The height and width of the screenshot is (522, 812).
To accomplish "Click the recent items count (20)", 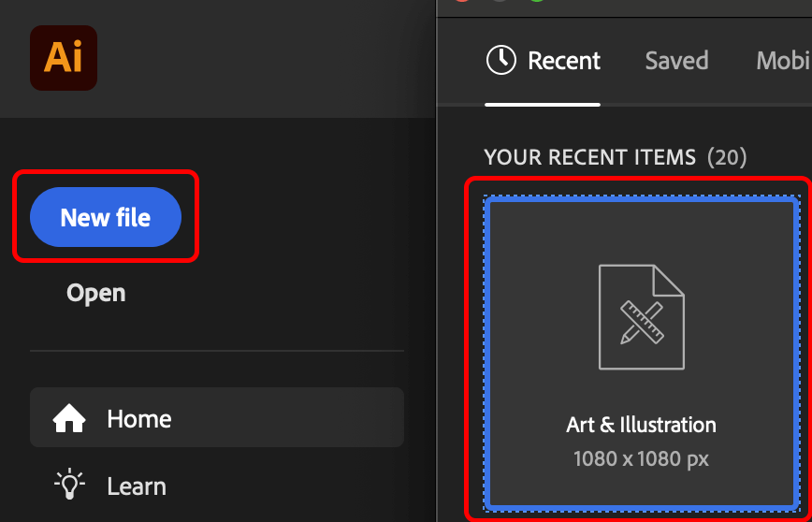I will (728, 157).
